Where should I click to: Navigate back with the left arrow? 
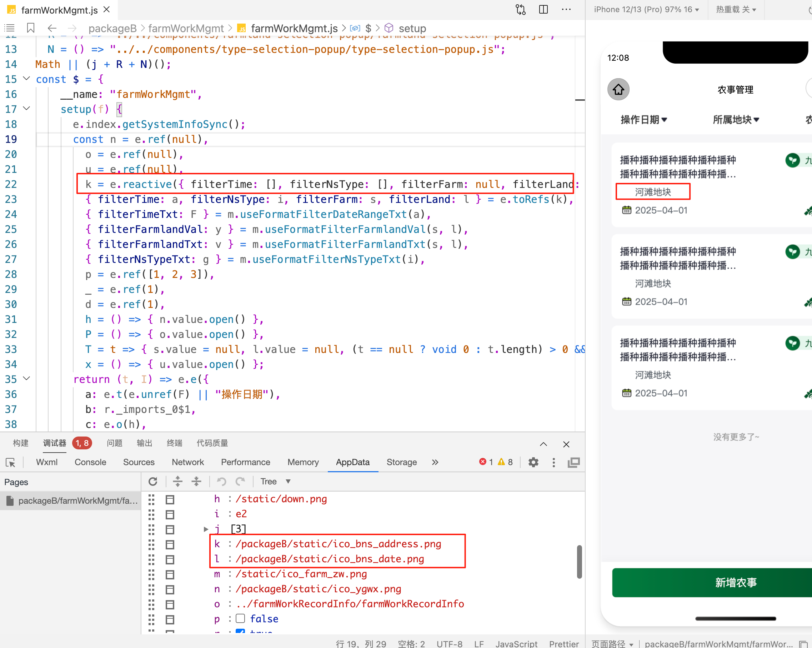[52, 28]
